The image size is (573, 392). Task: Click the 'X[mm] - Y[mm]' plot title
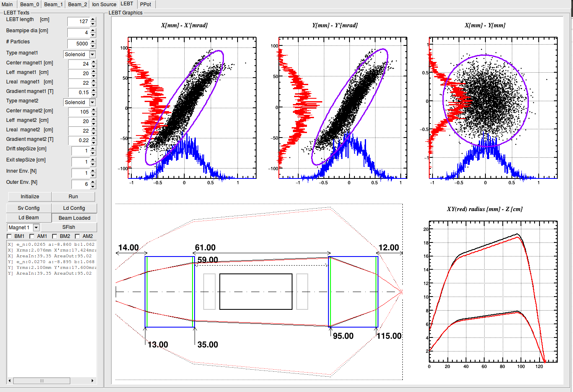point(485,25)
